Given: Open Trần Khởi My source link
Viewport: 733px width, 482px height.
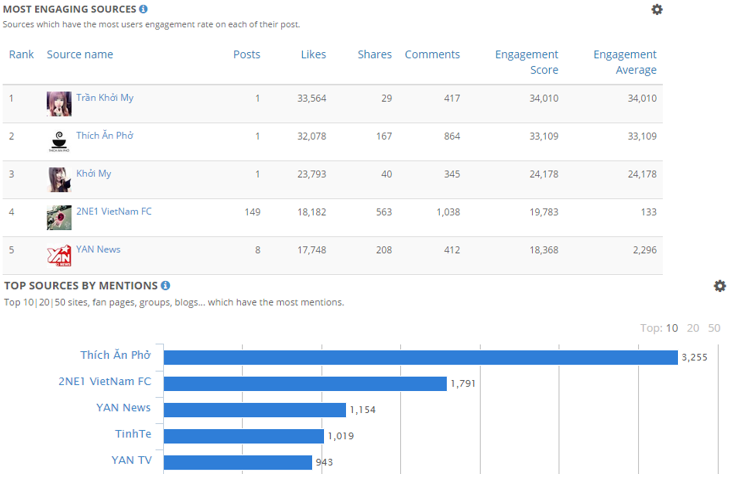Looking at the screenshot, I should 105,98.
